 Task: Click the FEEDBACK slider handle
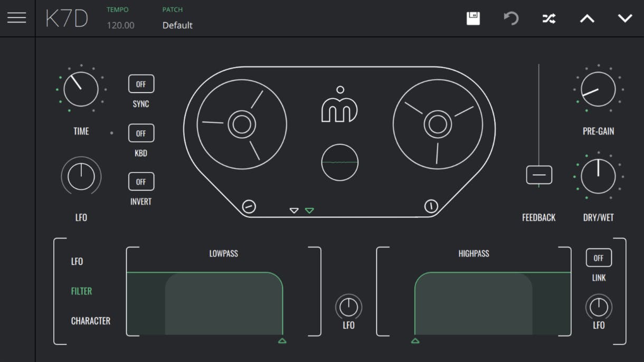click(538, 174)
